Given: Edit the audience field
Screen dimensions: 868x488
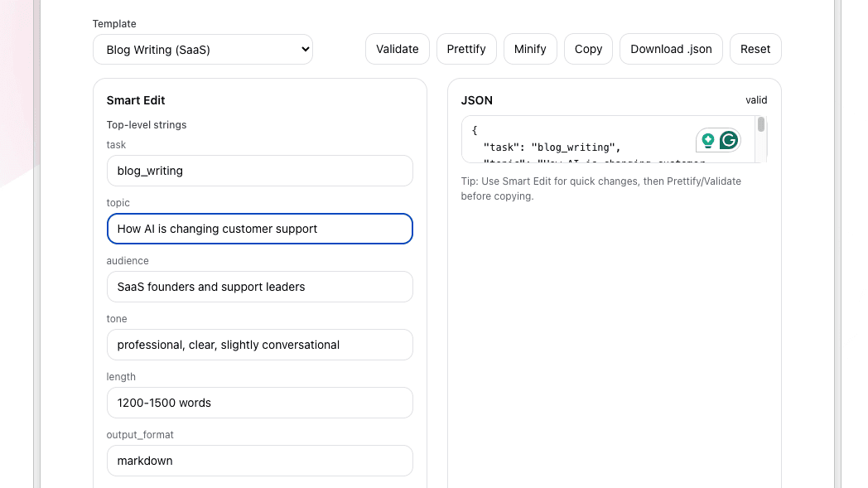Looking at the screenshot, I should pyautogui.click(x=259, y=287).
